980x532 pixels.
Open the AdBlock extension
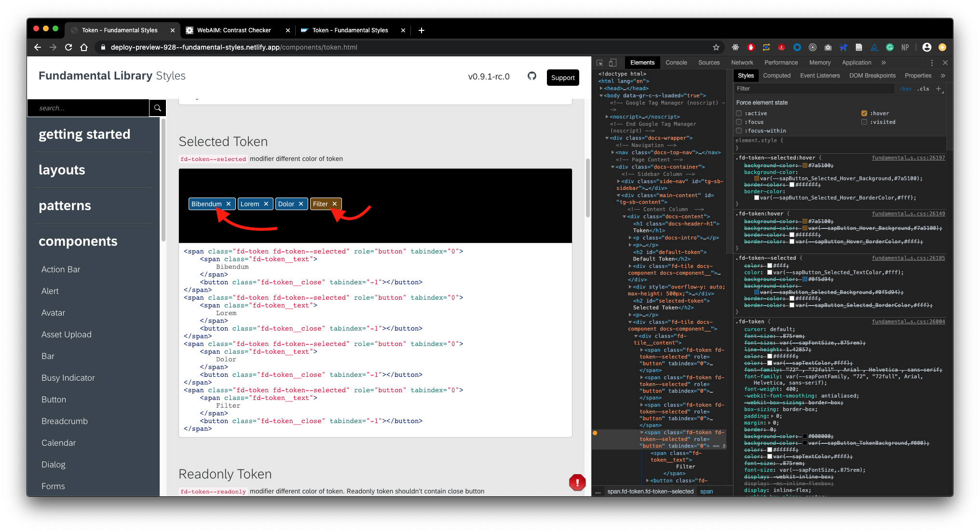[x=751, y=47]
